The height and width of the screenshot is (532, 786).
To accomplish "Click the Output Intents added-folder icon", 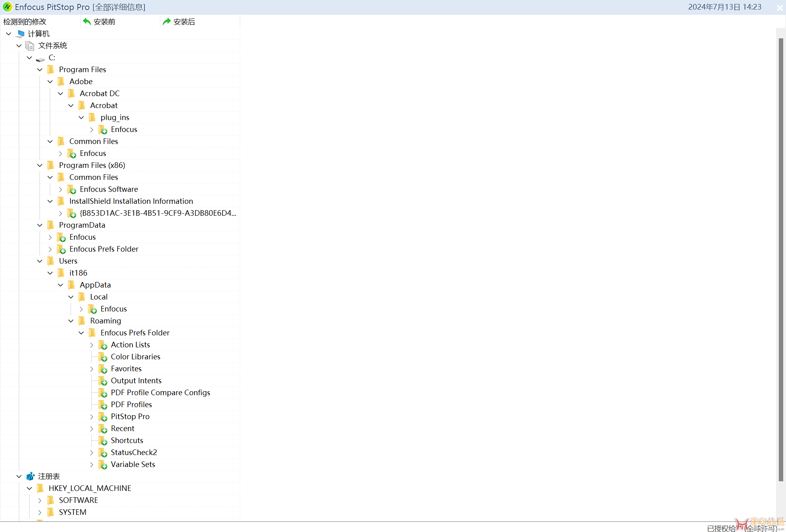I will click(x=103, y=381).
